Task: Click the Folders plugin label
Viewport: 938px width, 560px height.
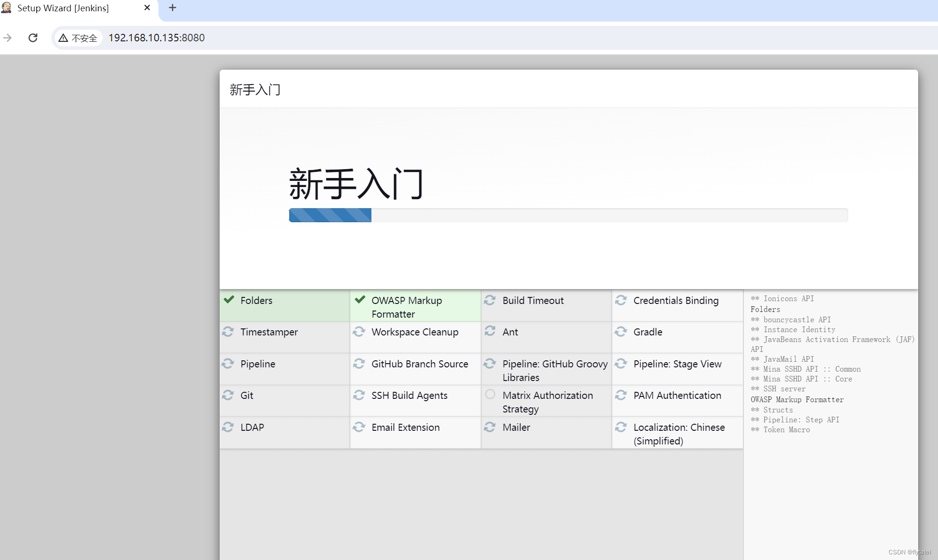Action: point(256,301)
